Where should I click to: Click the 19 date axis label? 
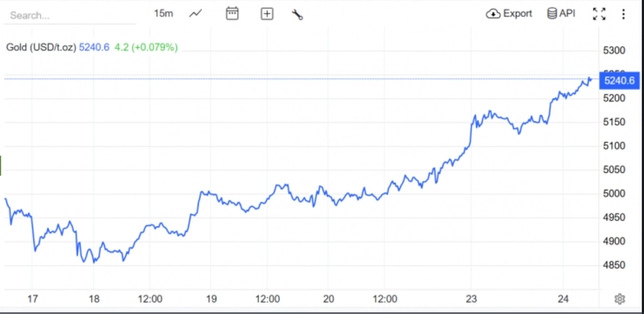pos(211,299)
